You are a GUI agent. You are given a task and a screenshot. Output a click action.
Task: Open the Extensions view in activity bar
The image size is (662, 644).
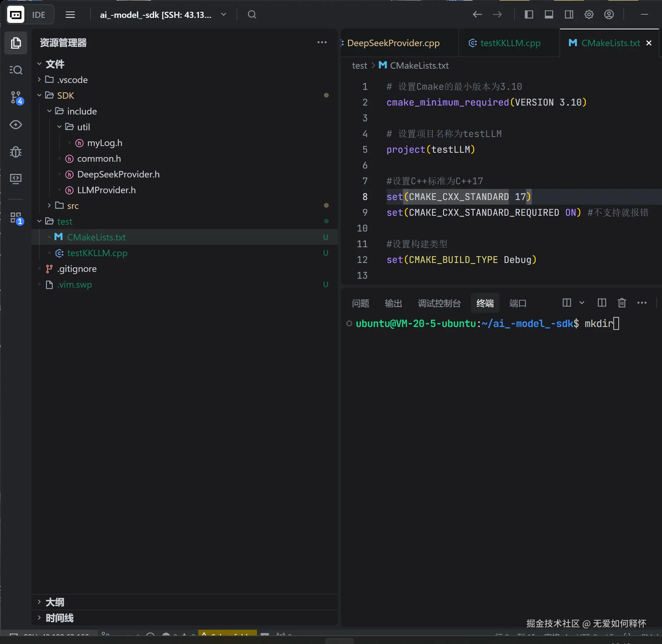coord(16,218)
